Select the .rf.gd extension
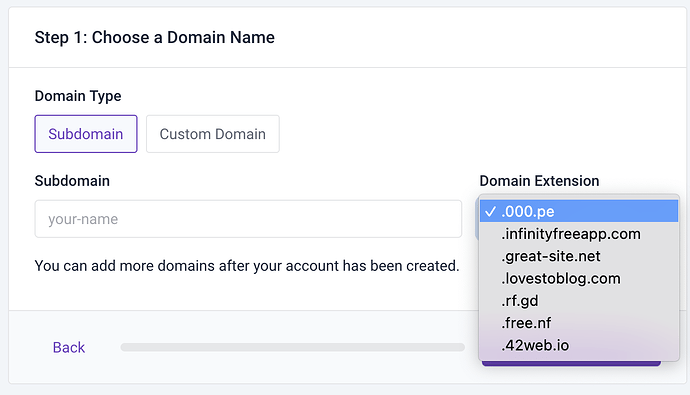The image size is (690, 395). click(x=579, y=301)
